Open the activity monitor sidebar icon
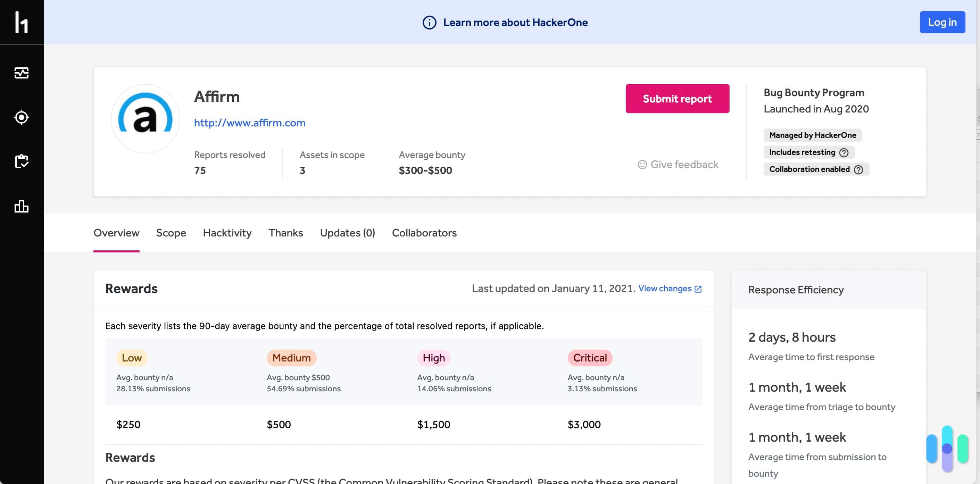 [22, 73]
